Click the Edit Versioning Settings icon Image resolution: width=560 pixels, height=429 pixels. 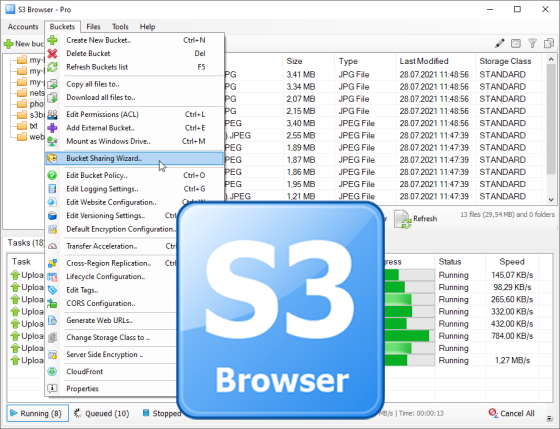pyautogui.click(x=52, y=216)
